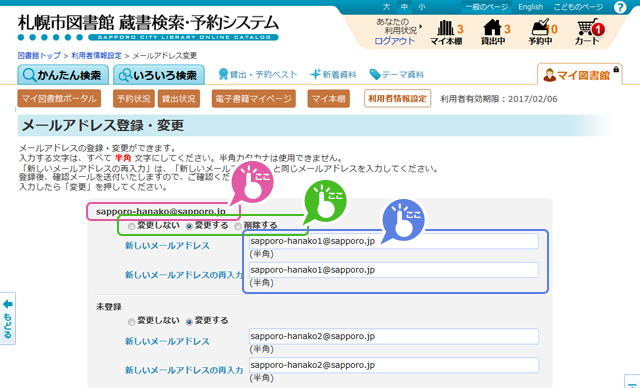This screenshot has width=640, height=388.
Task: Click 電子書籍マイページ button
Action: [x=253, y=99]
